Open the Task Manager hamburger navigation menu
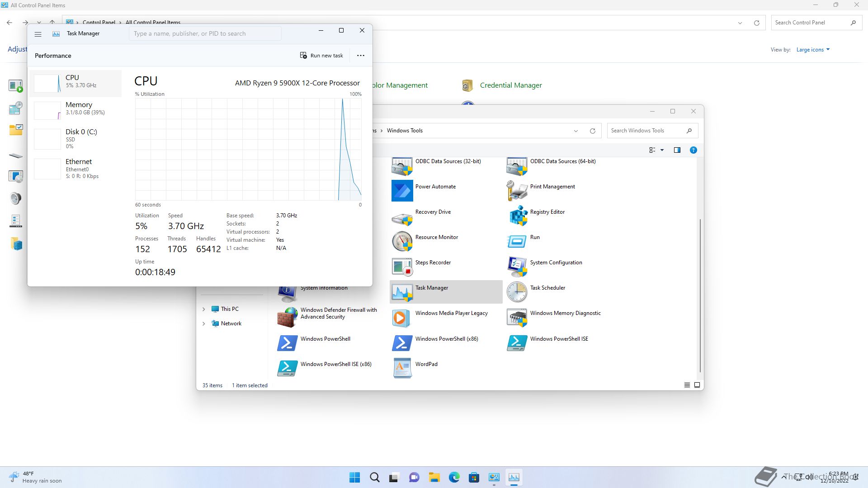This screenshot has width=868, height=488. [x=38, y=34]
